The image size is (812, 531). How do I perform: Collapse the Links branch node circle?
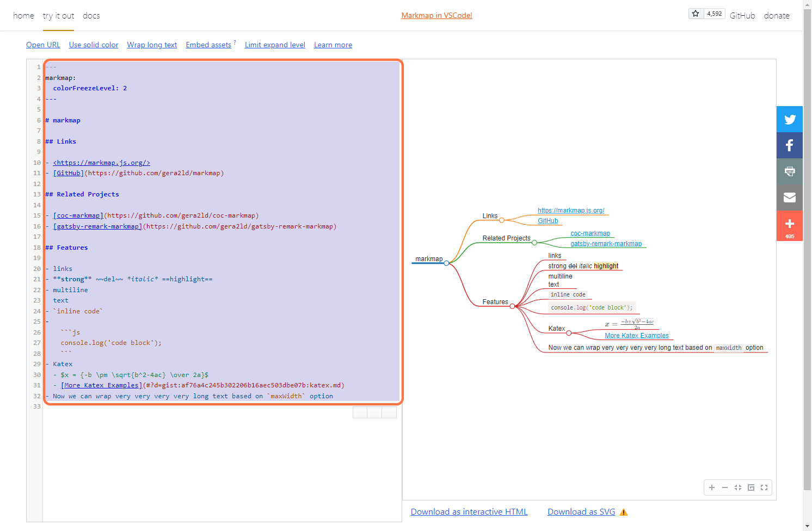pos(502,220)
